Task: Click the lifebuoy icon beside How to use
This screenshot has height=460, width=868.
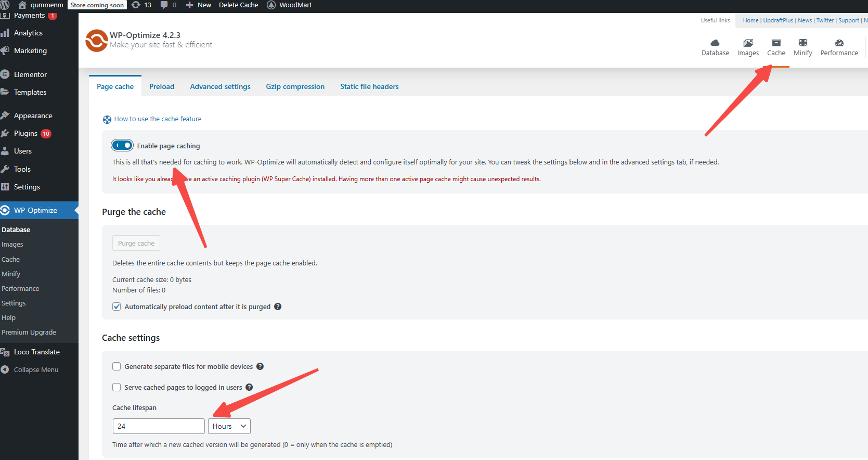Action: (107, 119)
